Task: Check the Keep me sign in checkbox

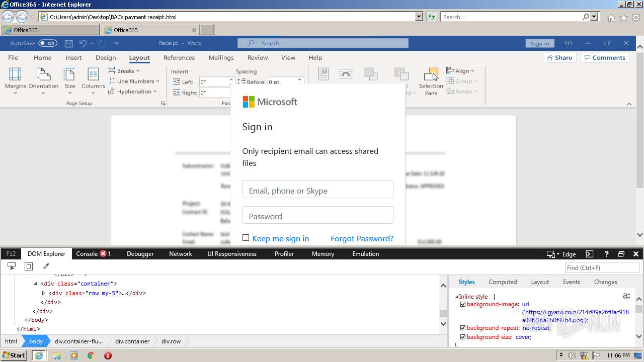Action: click(246, 238)
